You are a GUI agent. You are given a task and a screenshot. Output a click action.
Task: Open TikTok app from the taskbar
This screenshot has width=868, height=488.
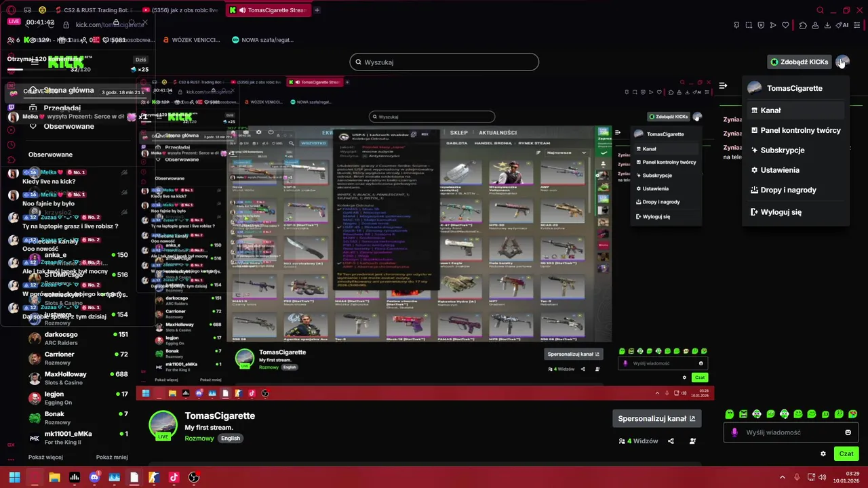click(174, 477)
